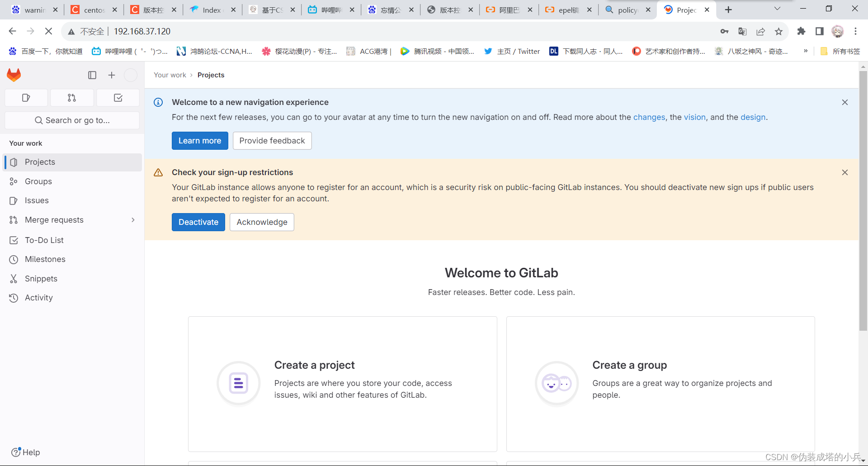
Task: Switch to the centos browser tab
Action: tap(94, 10)
